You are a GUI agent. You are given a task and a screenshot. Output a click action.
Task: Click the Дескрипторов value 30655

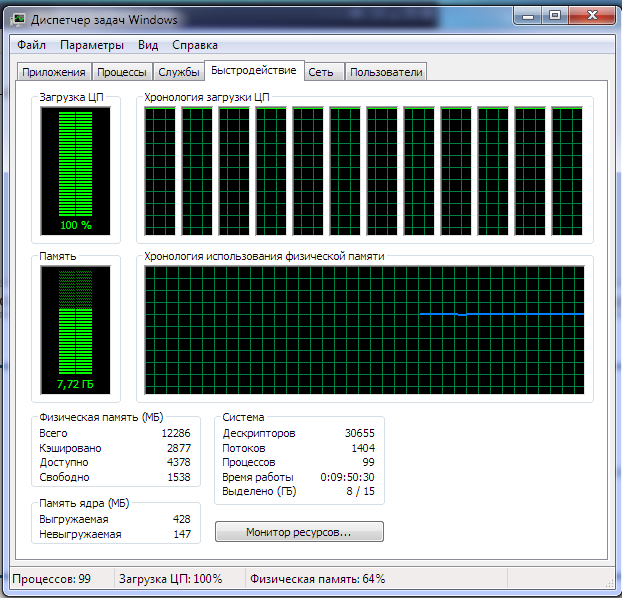point(359,433)
